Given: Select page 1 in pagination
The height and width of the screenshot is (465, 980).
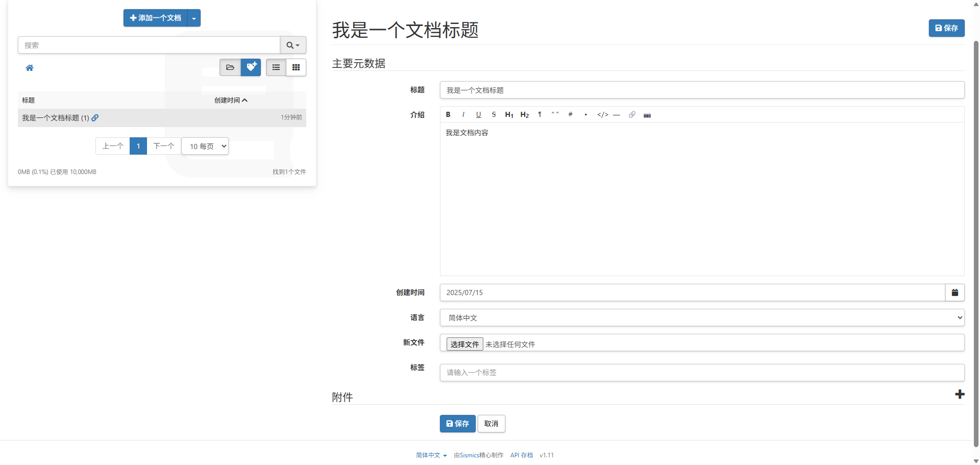Looking at the screenshot, I should [x=138, y=146].
